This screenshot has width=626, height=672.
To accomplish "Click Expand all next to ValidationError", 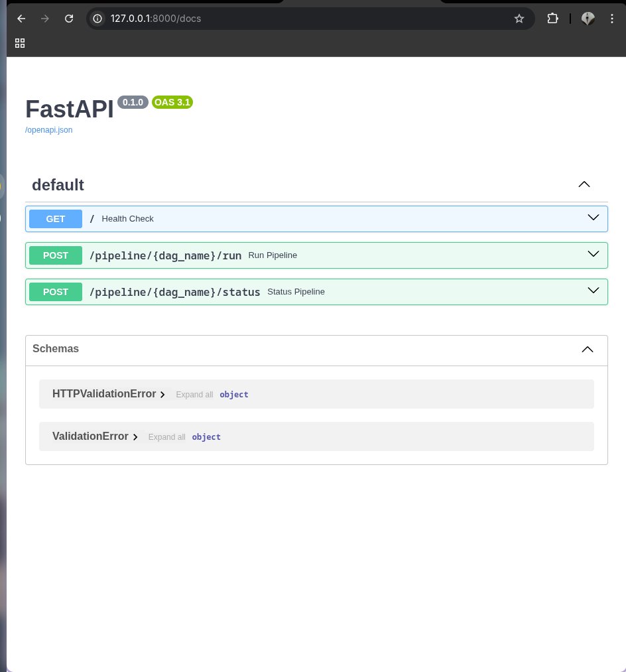I will 166,437.
